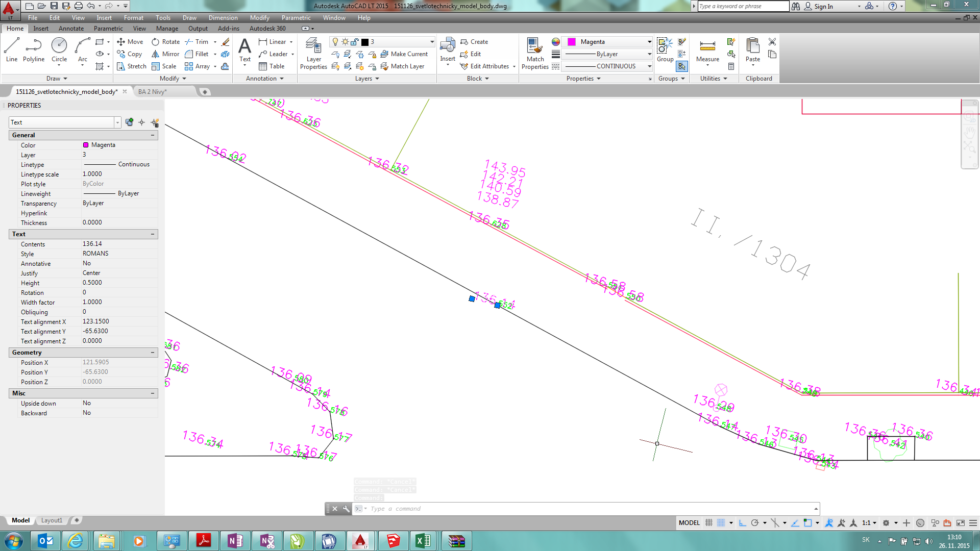This screenshot has width=980, height=551.
Task: Select the Arc tool
Action: (x=82, y=50)
